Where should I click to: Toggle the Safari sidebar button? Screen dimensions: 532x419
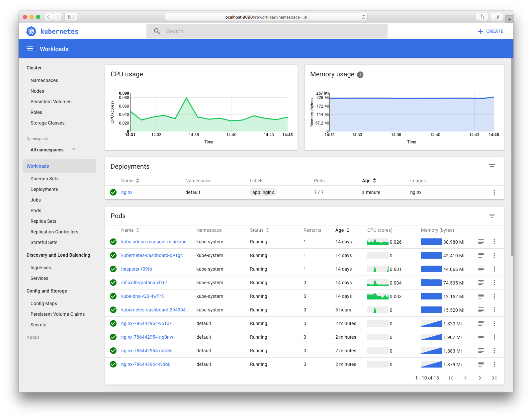click(x=71, y=17)
